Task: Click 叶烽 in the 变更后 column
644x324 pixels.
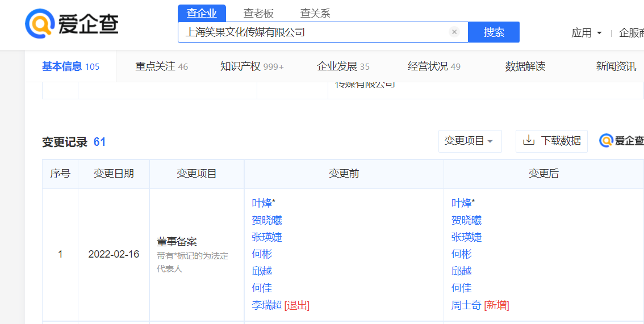Action: pos(462,203)
